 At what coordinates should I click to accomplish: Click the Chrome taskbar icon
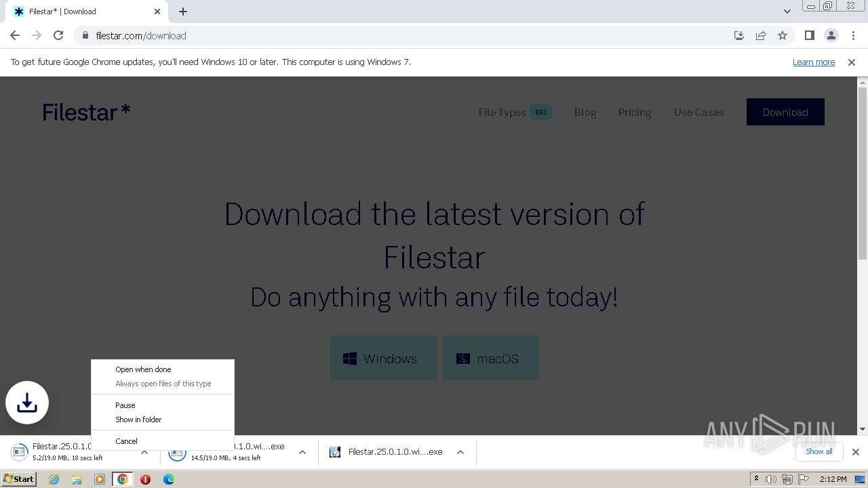click(123, 479)
